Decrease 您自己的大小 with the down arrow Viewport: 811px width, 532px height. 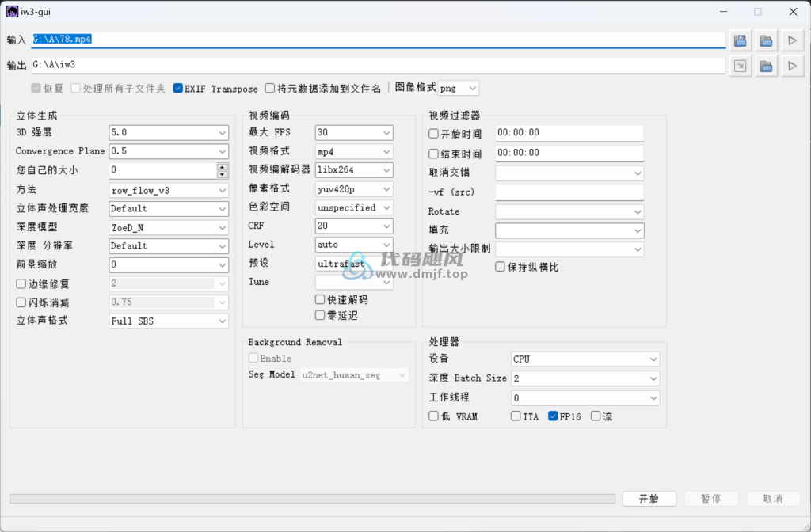point(222,174)
